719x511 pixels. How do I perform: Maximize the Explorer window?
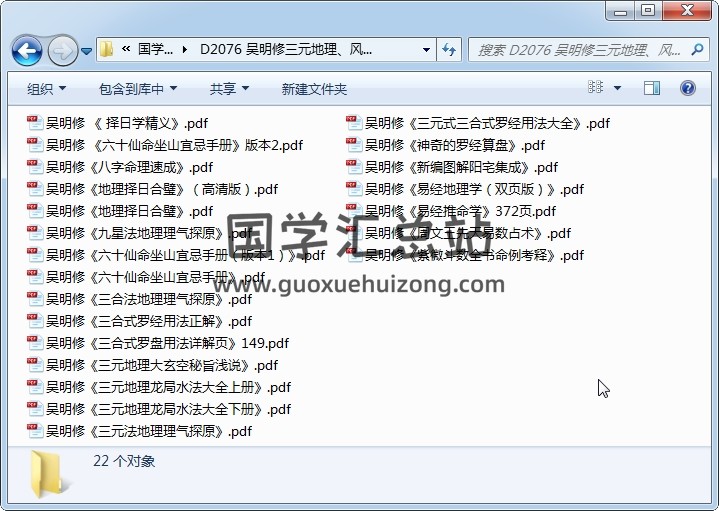[648, 11]
